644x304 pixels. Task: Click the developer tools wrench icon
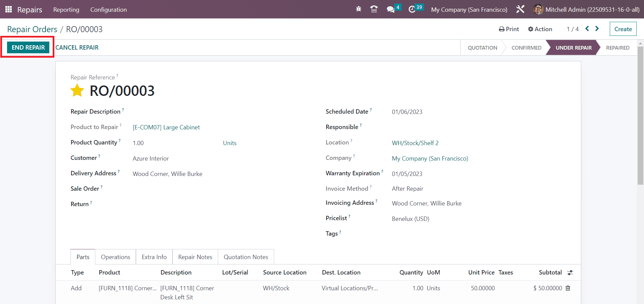pyautogui.click(x=520, y=9)
